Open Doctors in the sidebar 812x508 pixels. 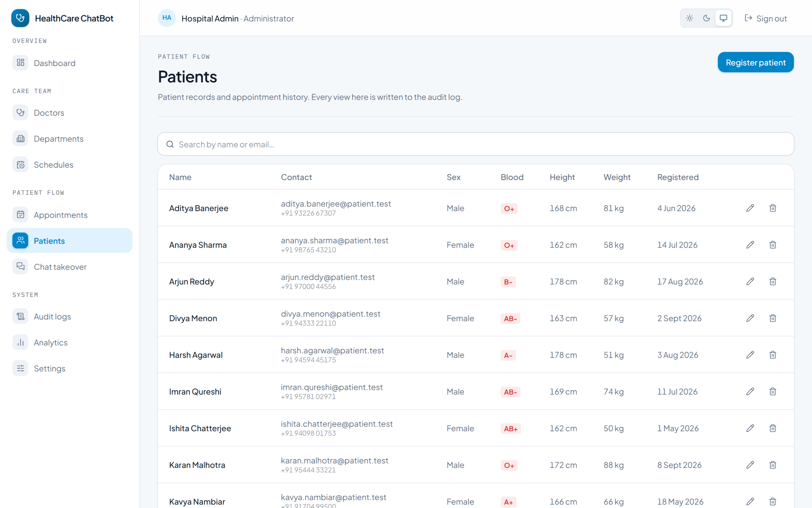point(69,112)
